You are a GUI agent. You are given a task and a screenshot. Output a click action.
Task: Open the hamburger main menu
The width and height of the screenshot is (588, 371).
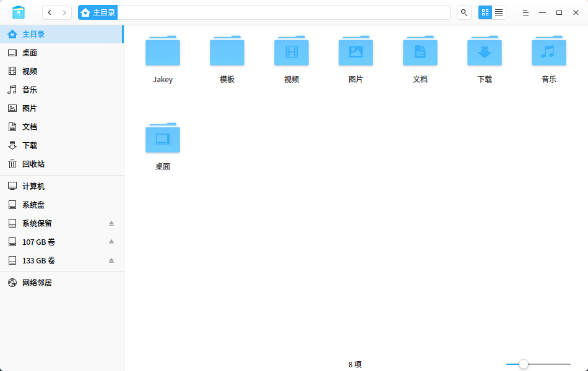[x=525, y=12]
